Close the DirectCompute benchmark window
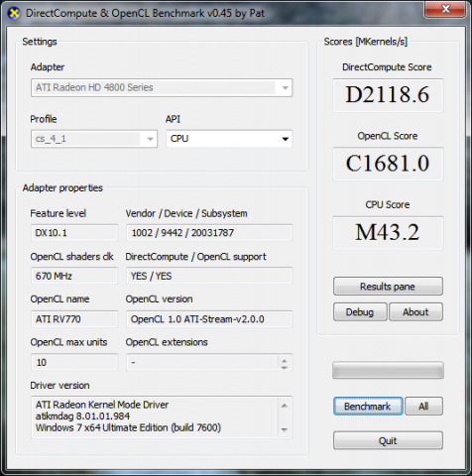472x476 pixels. click(x=445, y=9)
